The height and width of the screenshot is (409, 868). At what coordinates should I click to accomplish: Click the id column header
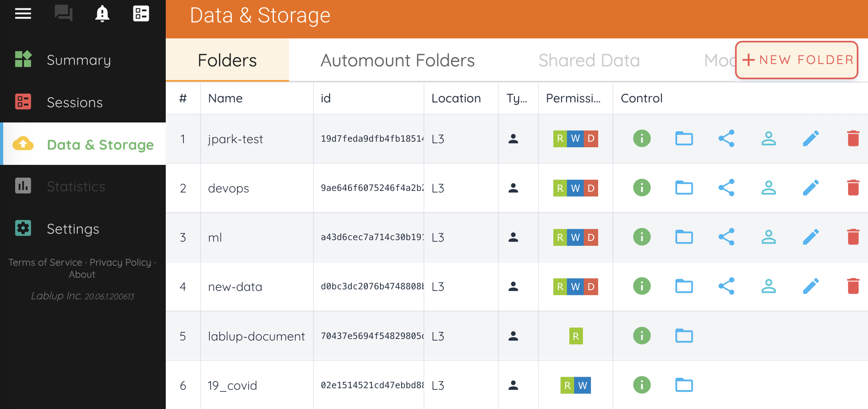pos(325,98)
